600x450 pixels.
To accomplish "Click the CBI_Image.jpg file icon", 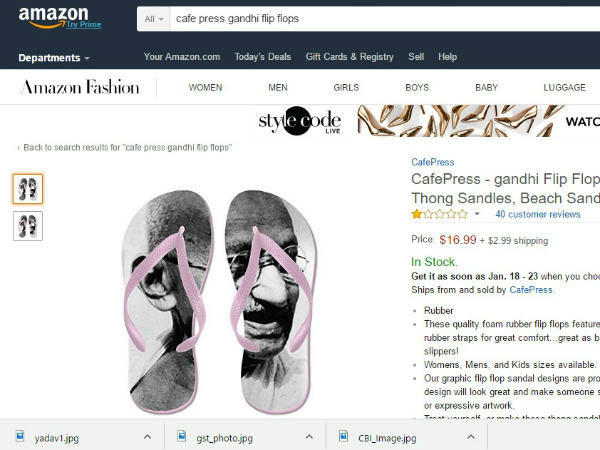I will click(344, 436).
